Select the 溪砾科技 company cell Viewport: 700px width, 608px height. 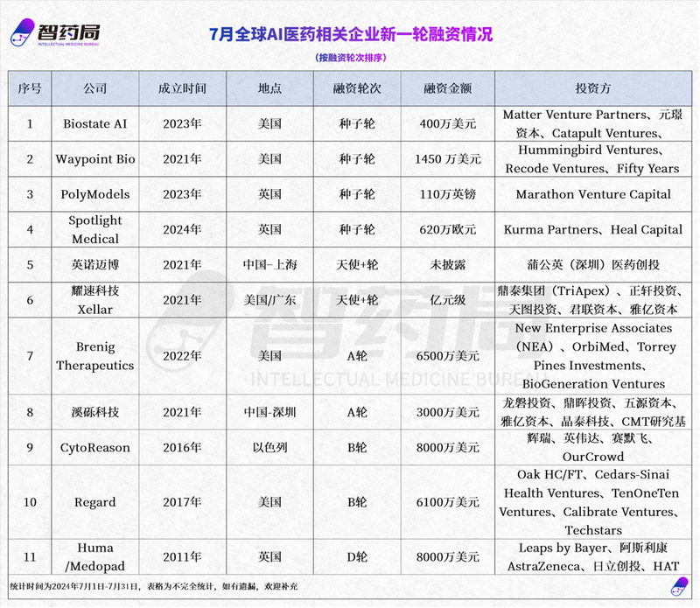tap(95, 412)
